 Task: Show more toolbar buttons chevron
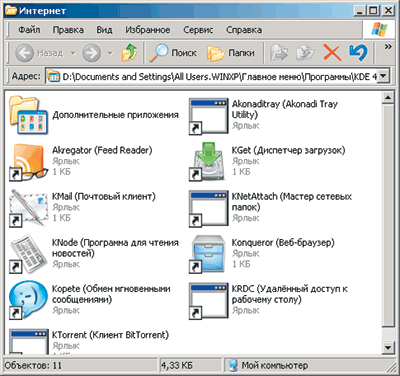[x=388, y=47]
